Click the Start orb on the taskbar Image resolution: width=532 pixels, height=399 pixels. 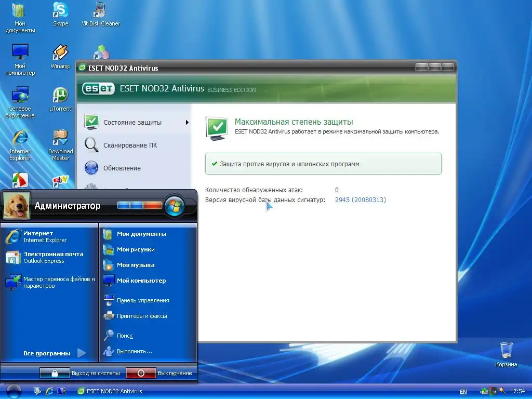[x=14, y=391]
